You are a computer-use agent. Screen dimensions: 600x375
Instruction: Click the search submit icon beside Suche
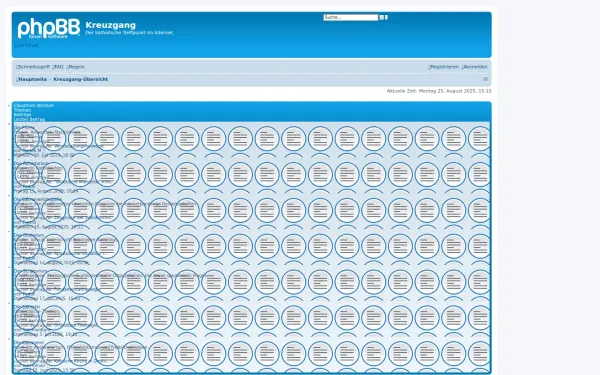point(382,17)
